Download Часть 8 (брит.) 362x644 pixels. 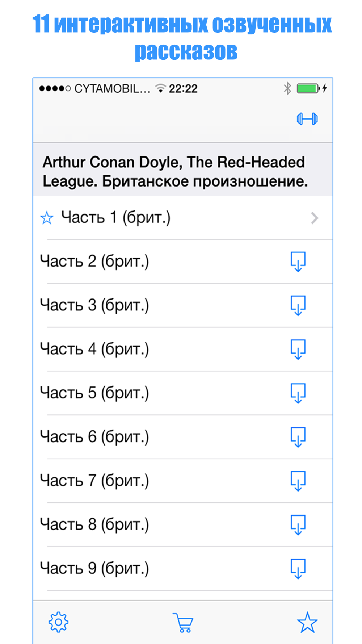(x=298, y=524)
